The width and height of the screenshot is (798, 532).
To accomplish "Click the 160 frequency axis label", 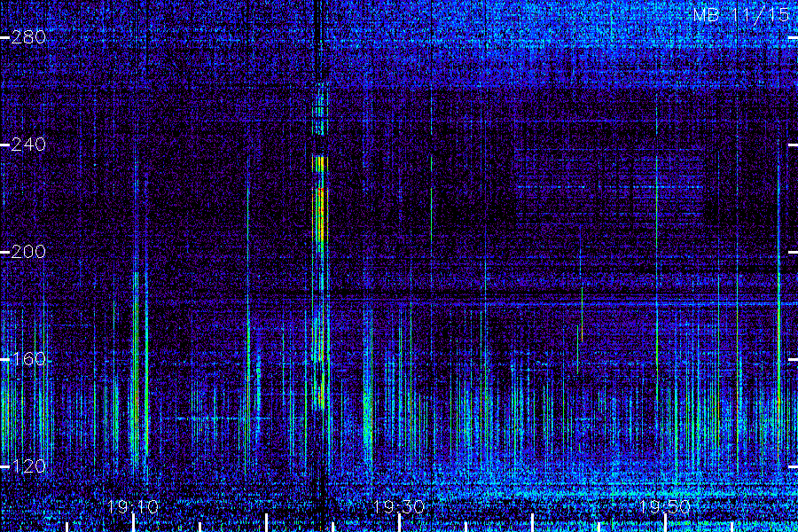I will pos(28,359).
